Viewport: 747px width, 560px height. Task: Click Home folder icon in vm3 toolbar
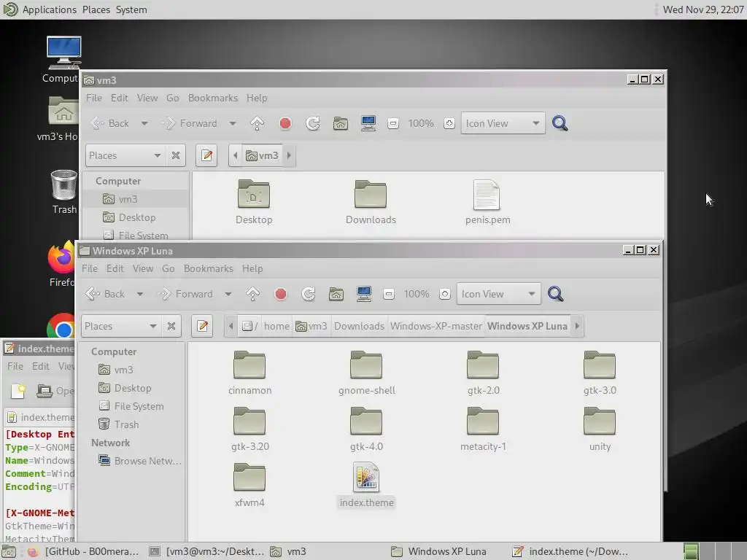point(340,123)
